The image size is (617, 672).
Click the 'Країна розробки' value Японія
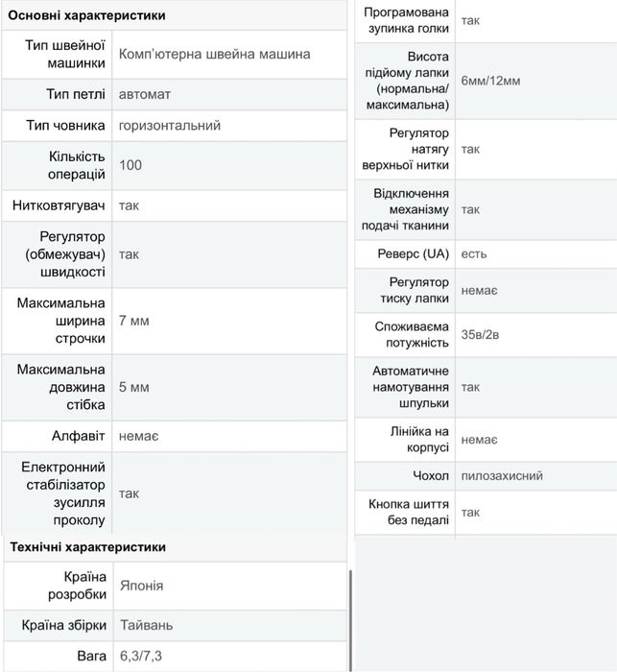tap(149, 586)
